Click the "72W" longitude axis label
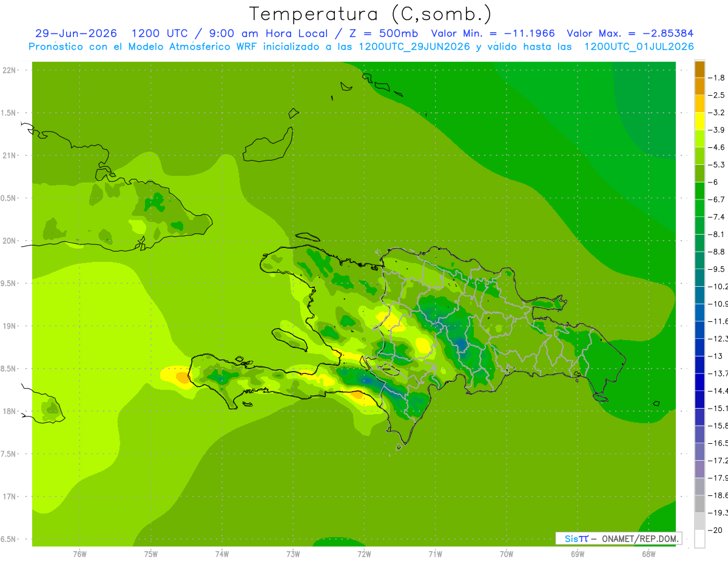The height and width of the screenshot is (562, 728). tap(364, 554)
